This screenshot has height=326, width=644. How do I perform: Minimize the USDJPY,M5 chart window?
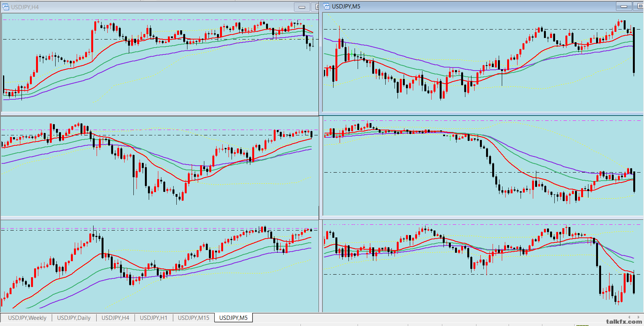point(624,6)
